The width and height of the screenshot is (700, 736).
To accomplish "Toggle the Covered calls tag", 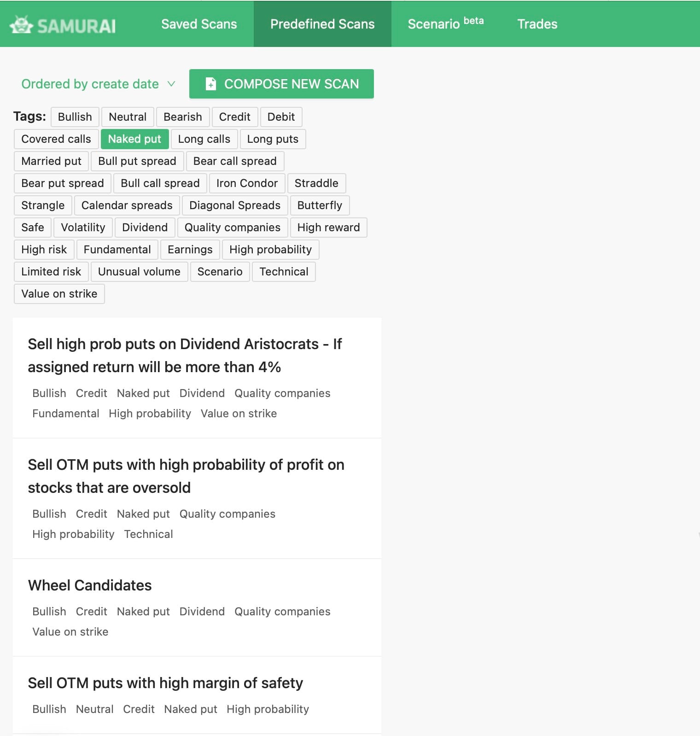I will click(56, 139).
